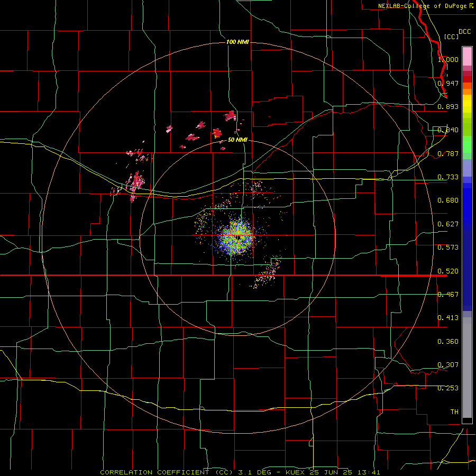Click the 3.1 DEG elevation text
Screen dimensions: 476x476
[254, 472]
